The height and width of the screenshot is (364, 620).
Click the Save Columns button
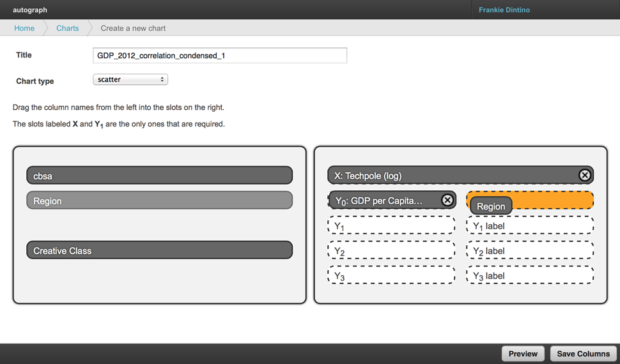[x=583, y=354]
